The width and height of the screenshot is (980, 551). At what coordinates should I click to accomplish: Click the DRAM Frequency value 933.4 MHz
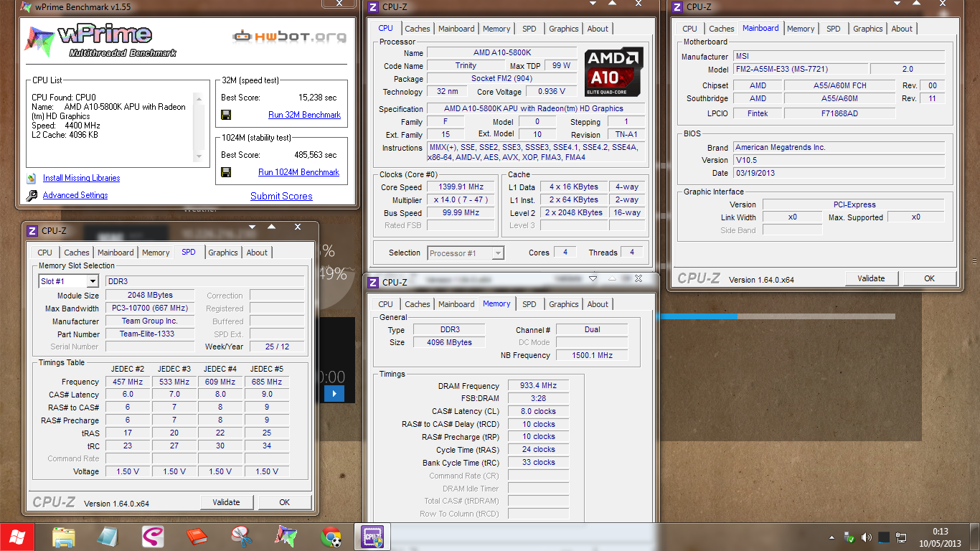click(538, 386)
